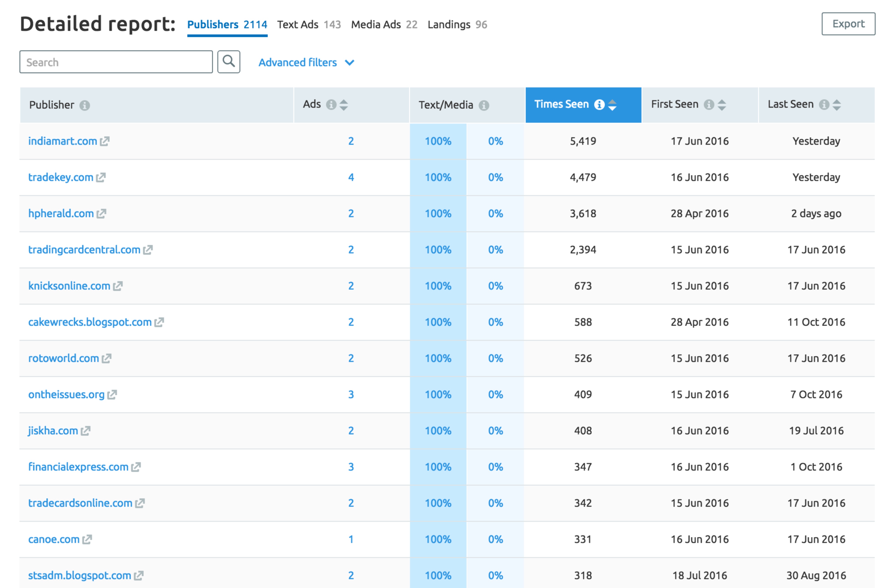Screen dimensions: 888x588
Task: Toggle Times Seen sort order arrows
Action: click(612, 105)
